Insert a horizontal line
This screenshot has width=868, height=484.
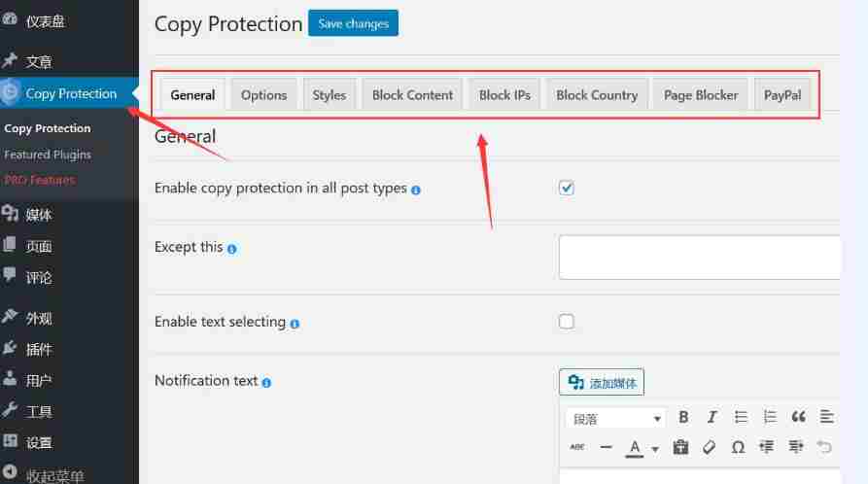click(x=607, y=447)
